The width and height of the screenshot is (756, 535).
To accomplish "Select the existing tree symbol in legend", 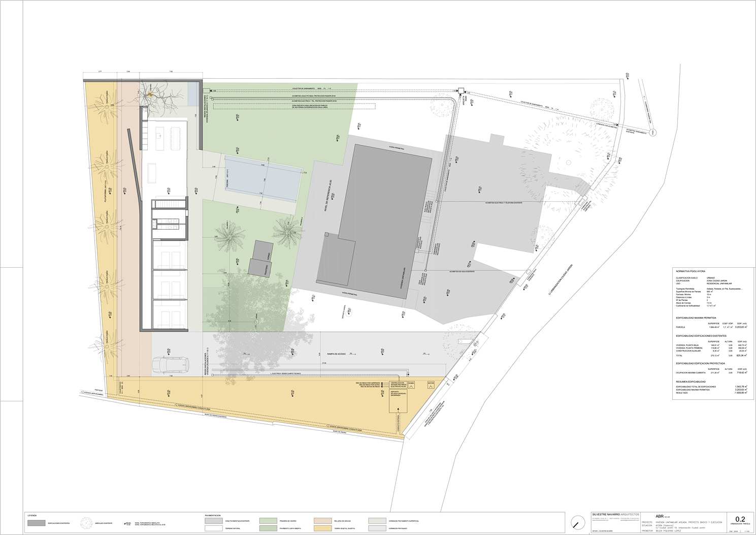I will (85, 523).
